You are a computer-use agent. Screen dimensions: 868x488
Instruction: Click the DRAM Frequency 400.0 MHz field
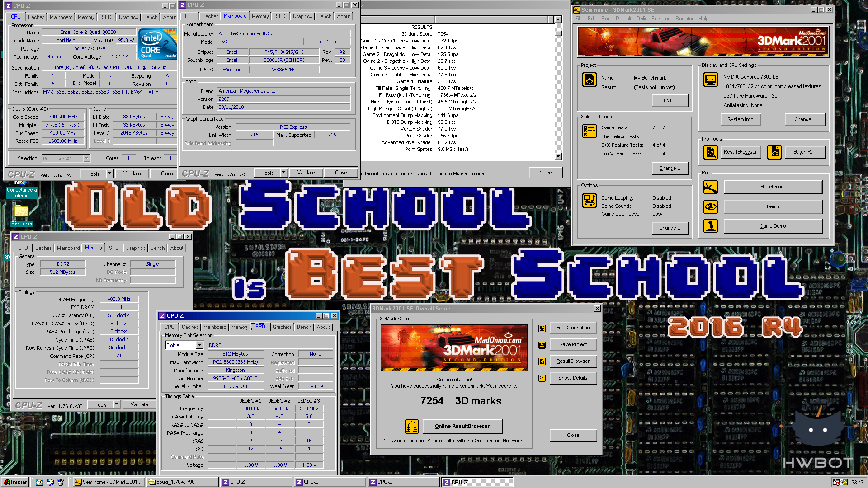tap(119, 300)
